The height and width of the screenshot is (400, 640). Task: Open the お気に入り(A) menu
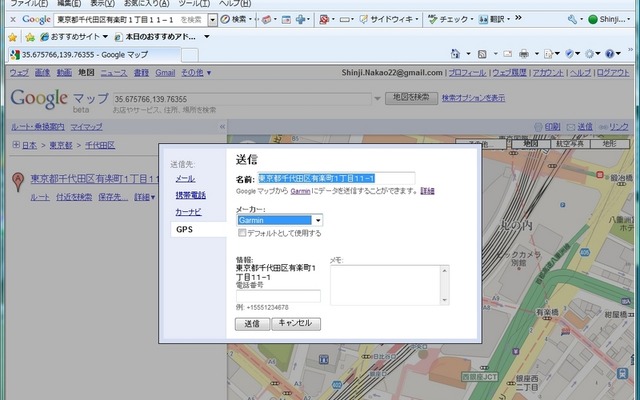(147, 3)
